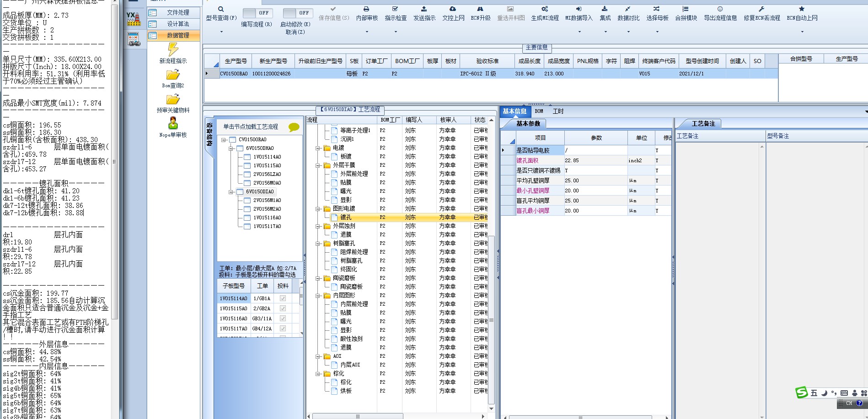Screen dimensions: 868x419
Task: Click the 发送指示 upload icon
Action: 424,9
